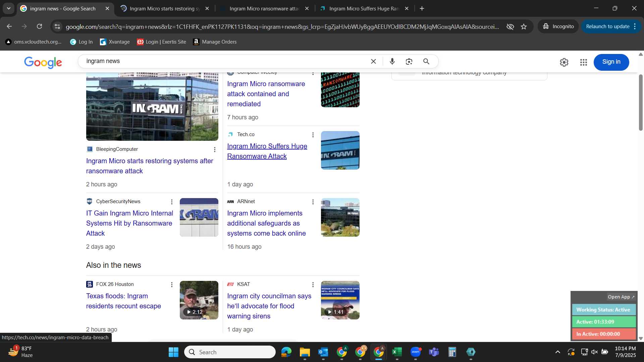Image resolution: width=644 pixels, height=362 pixels.
Task: Open the Log In bookmark
Action: pyautogui.click(x=81, y=42)
